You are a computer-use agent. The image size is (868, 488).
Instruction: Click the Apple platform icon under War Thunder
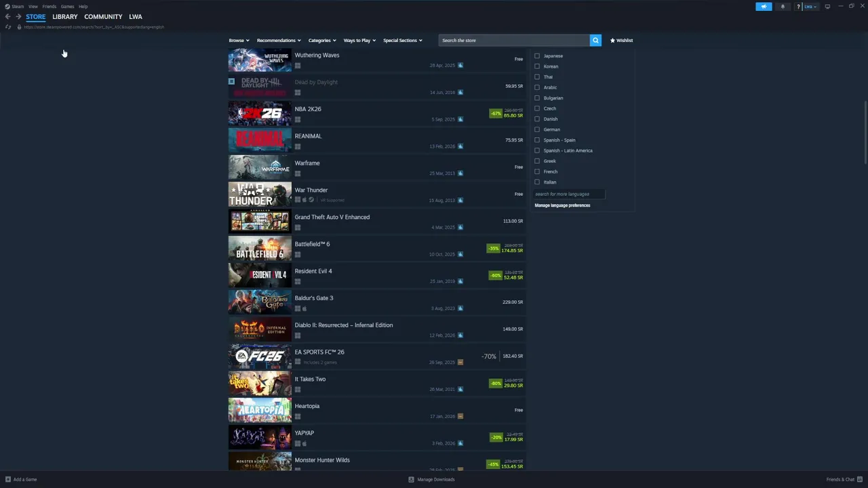304,200
